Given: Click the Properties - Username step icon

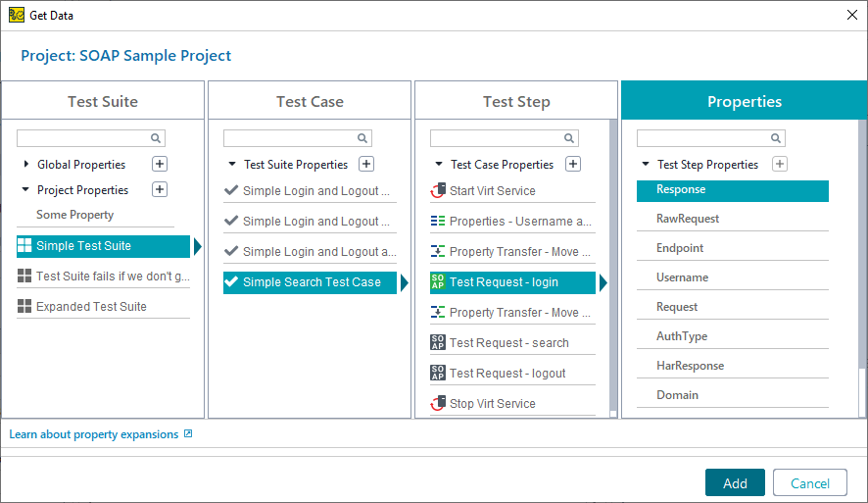Looking at the screenshot, I should [438, 221].
